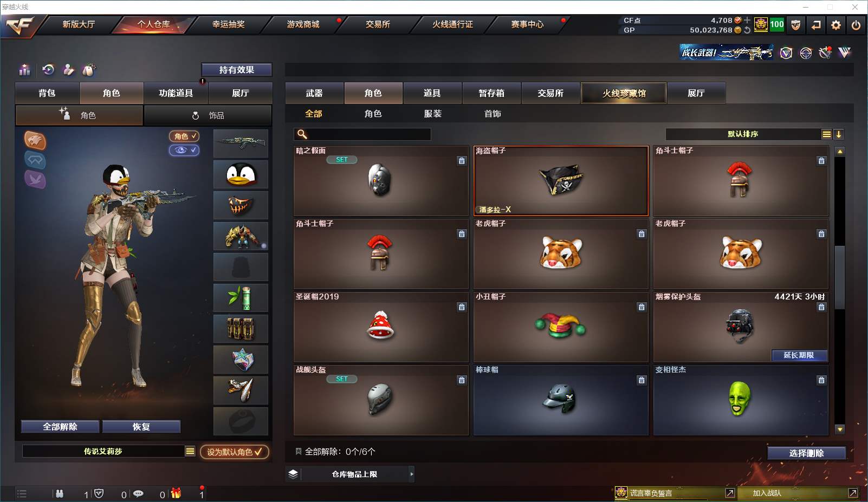Image resolution: width=868 pixels, height=502 pixels.
Task: Select the penguin head equipment slot
Action: click(x=241, y=174)
